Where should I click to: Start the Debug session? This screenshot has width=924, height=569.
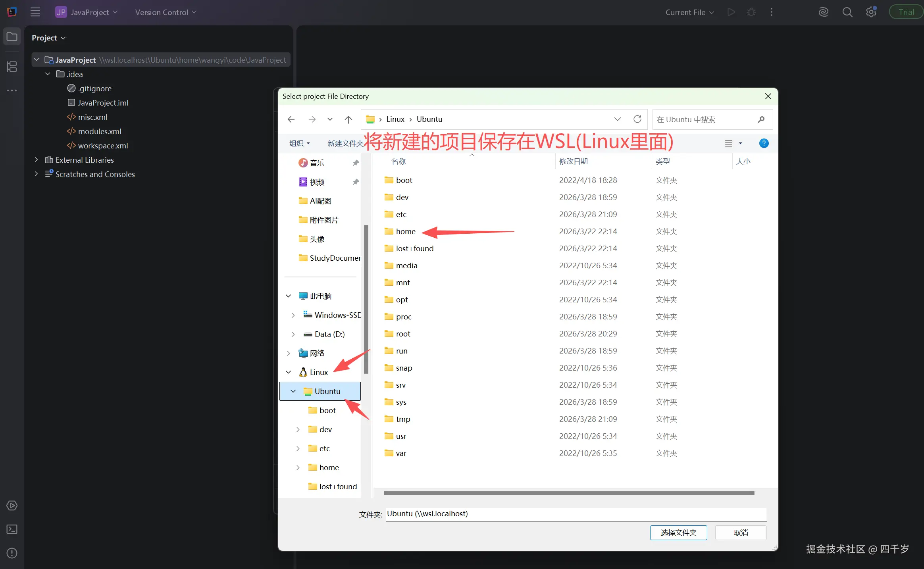coord(751,12)
